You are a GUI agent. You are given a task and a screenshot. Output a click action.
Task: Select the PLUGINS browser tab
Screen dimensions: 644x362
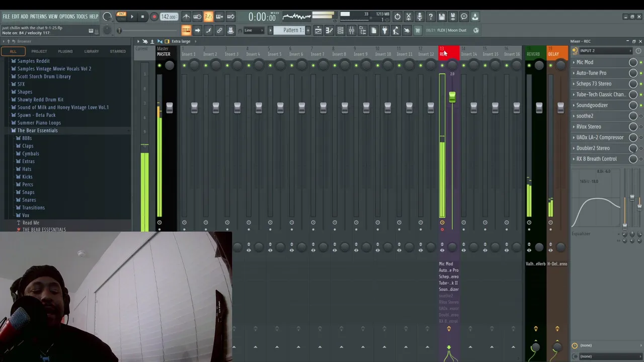[x=65, y=51]
